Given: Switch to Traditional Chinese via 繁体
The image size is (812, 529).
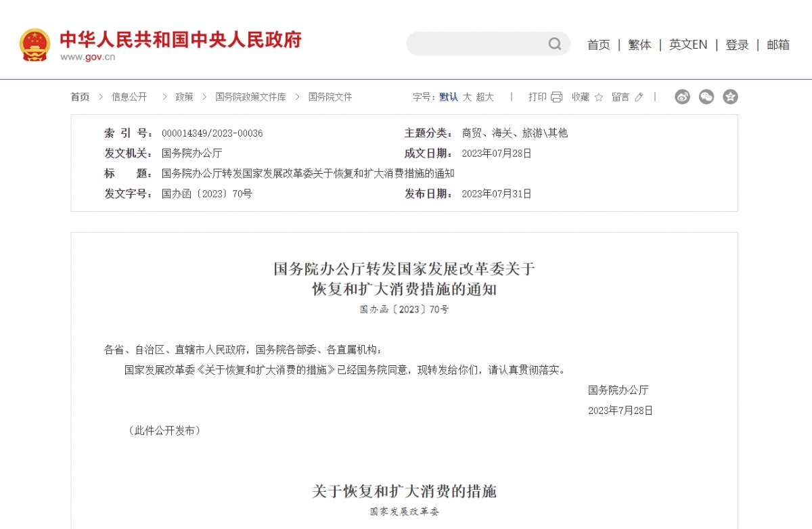Looking at the screenshot, I should click(639, 45).
